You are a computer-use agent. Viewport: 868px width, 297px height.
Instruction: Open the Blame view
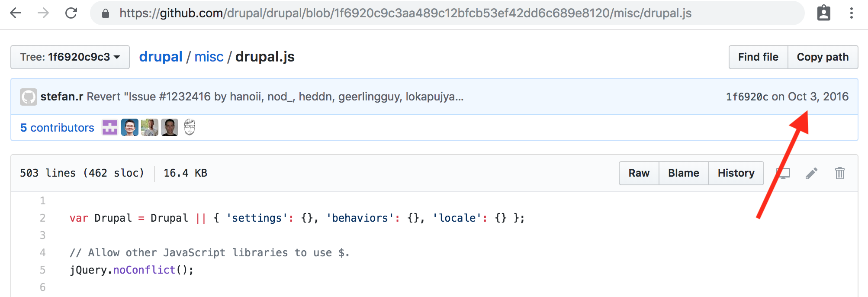683,173
